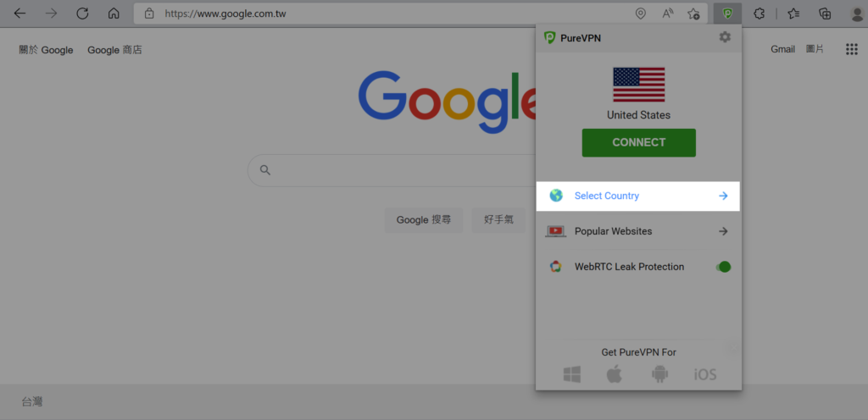The width and height of the screenshot is (868, 420).
Task: Open the Collections icon
Action: click(x=825, y=14)
